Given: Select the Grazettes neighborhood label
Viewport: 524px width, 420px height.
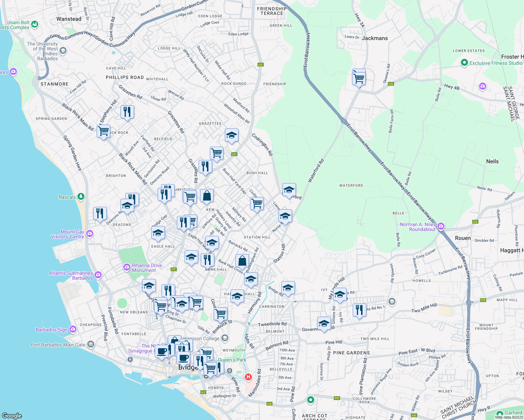Looking at the screenshot, I should click(210, 124).
